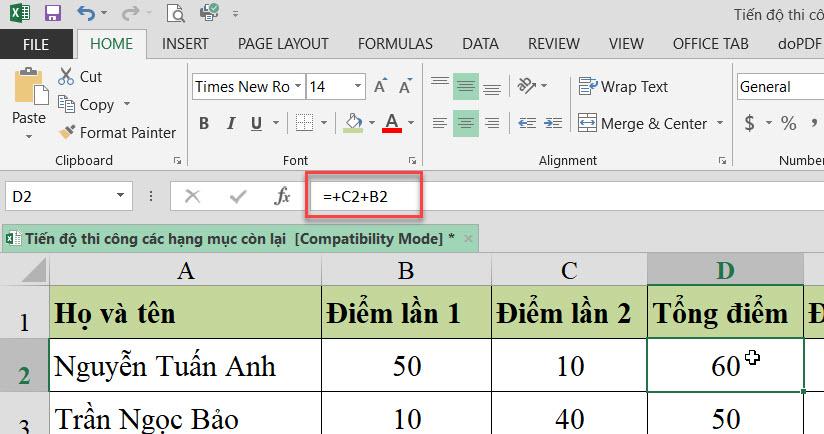The height and width of the screenshot is (434, 824).
Task: Cut the selected cell
Action: click(80, 77)
